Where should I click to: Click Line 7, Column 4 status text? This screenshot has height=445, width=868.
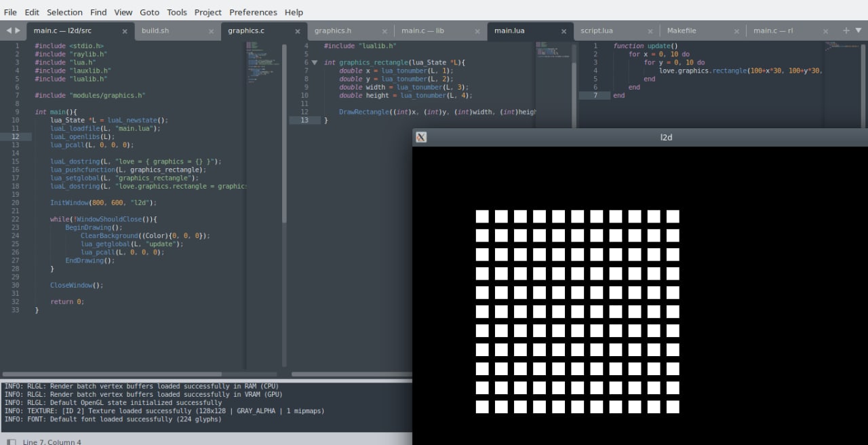tap(52, 442)
